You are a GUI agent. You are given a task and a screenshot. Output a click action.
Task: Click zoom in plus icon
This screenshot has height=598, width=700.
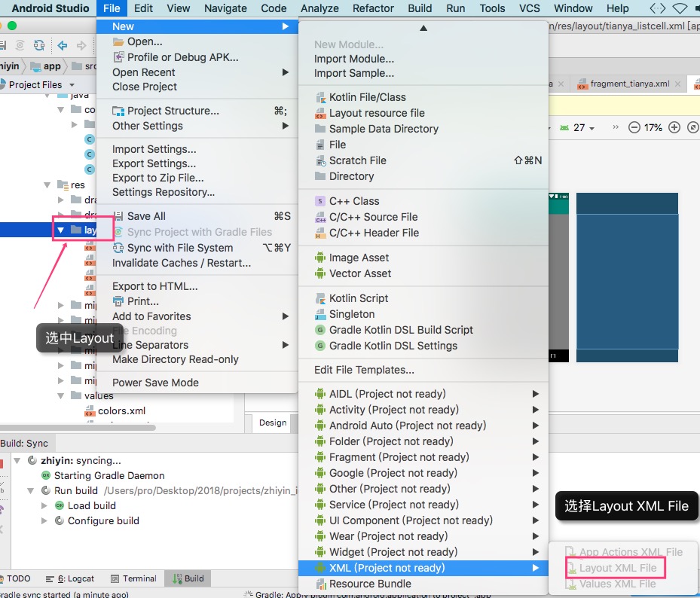(674, 127)
